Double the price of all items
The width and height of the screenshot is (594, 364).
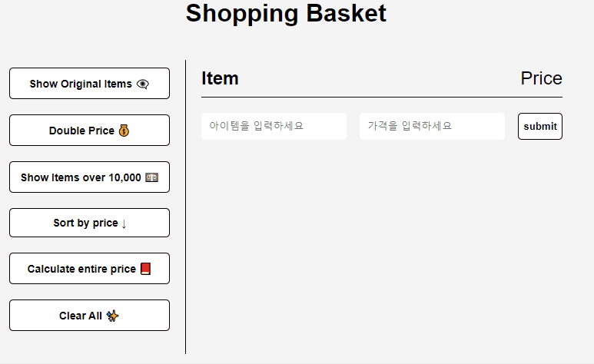pyautogui.click(x=89, y=131)
